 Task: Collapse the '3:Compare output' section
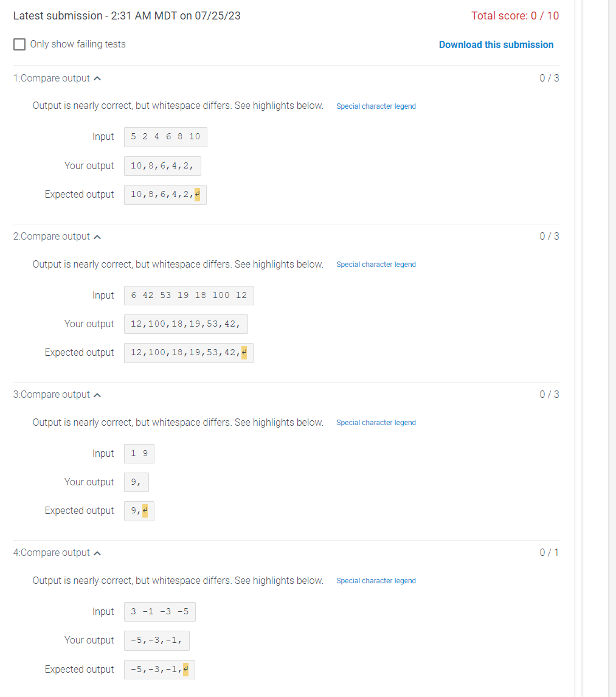pos(97,394)
